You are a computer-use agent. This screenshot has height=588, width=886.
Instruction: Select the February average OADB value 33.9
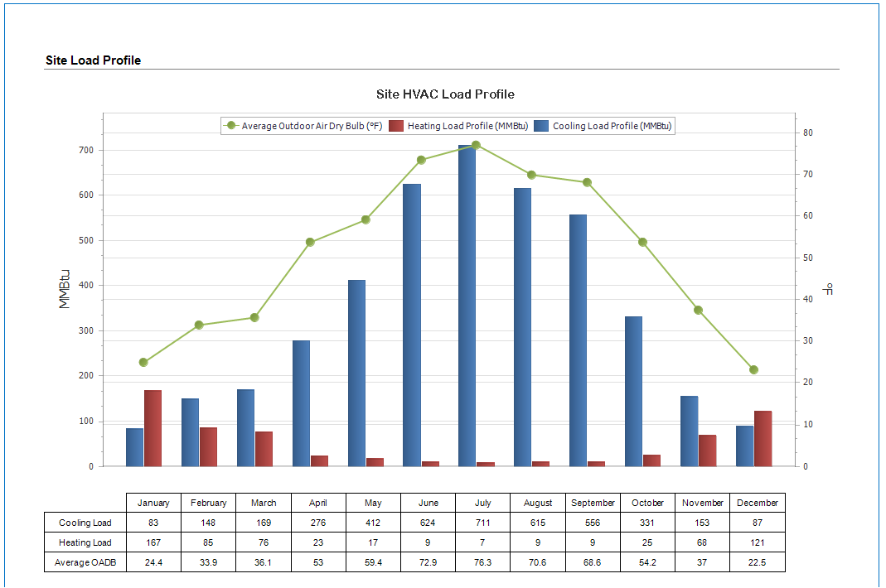pyautogui.click(x=209, y=562)
